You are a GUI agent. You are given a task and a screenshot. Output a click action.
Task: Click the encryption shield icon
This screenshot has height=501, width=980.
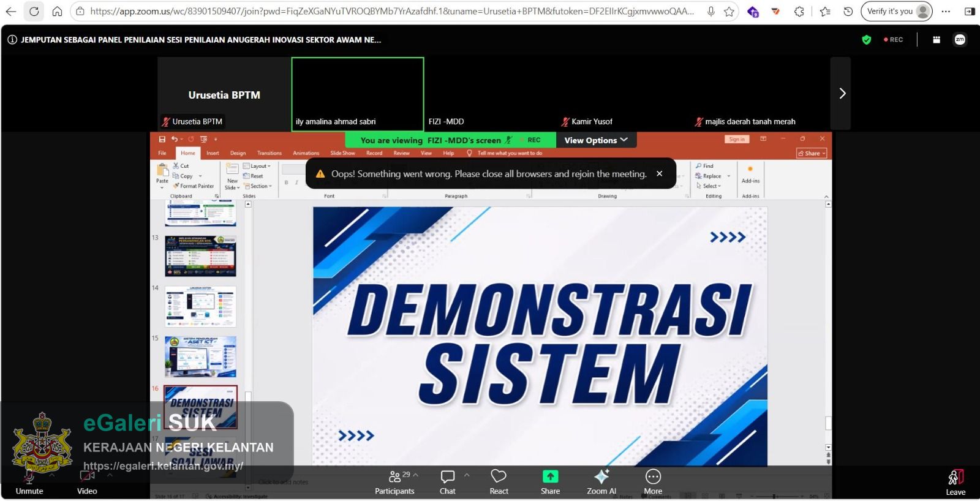click(x=866, y=40)
